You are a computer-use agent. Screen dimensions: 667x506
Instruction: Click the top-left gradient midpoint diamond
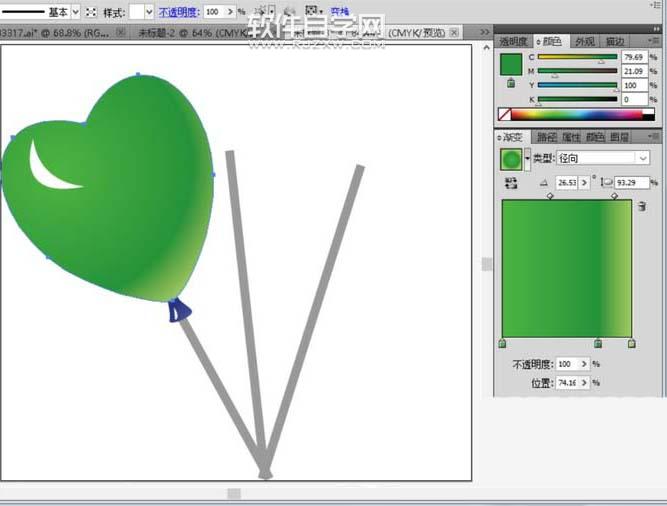coord(550,196)
